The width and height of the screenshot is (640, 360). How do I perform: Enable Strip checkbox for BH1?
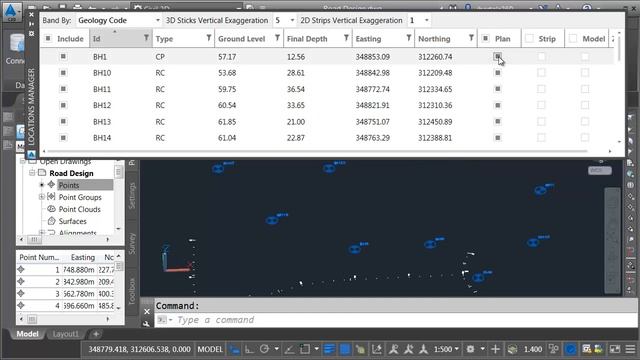[541, 56]
